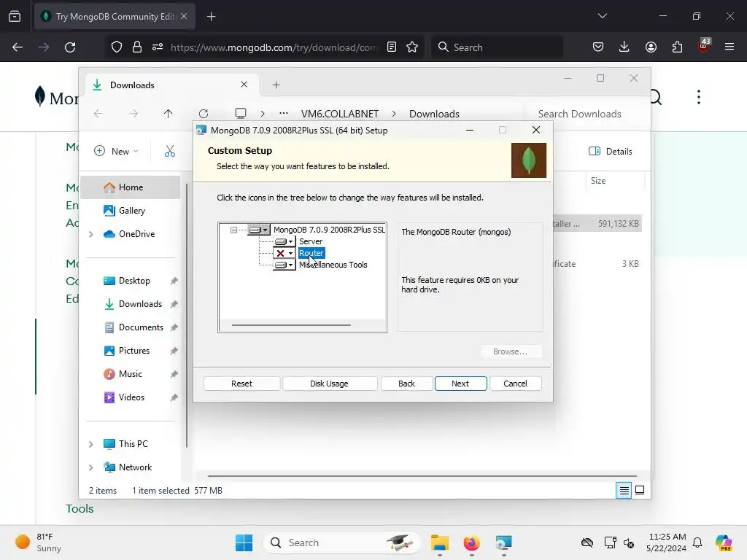Click the Firefox back arrow
This screenshot has height=560, width=747.
tap(18, 47)
